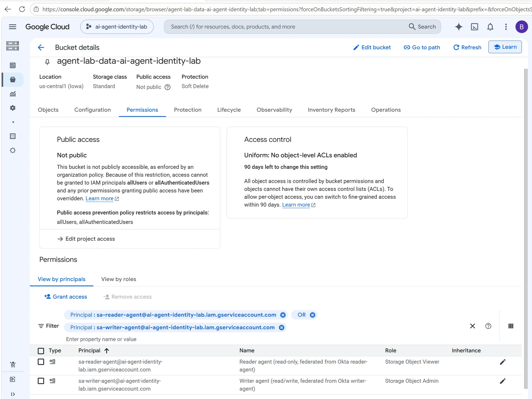532x399 pixels.
Task: Open Monitoring chart icon in sidebar
Action: [13, 94]
